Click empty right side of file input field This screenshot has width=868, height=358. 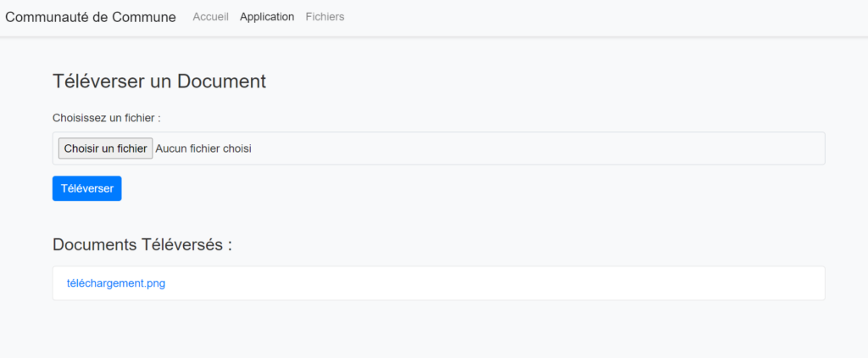pyautogui.click(x=551, y=148)
